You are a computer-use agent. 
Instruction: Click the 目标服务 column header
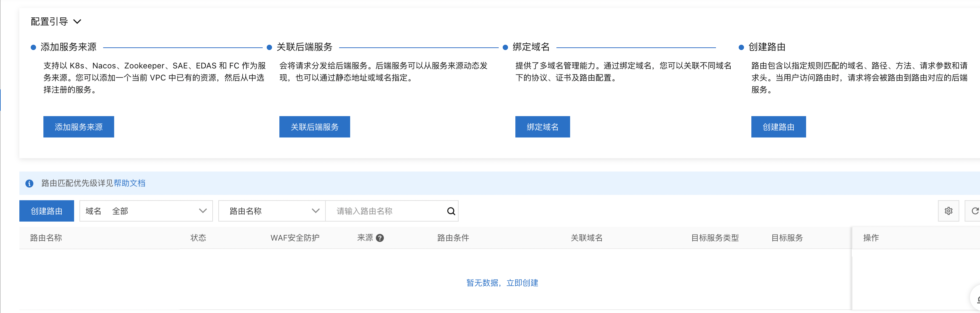pos(787,238)
